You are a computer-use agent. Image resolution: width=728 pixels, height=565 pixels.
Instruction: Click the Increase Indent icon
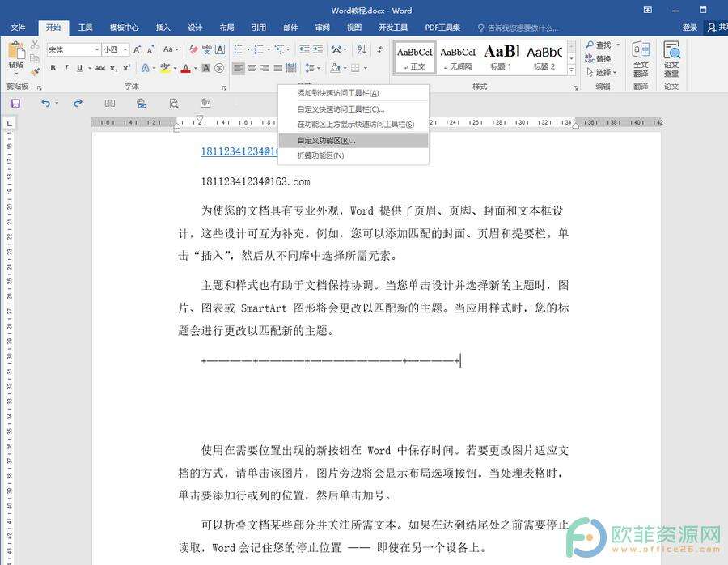(x=318, y=49)
